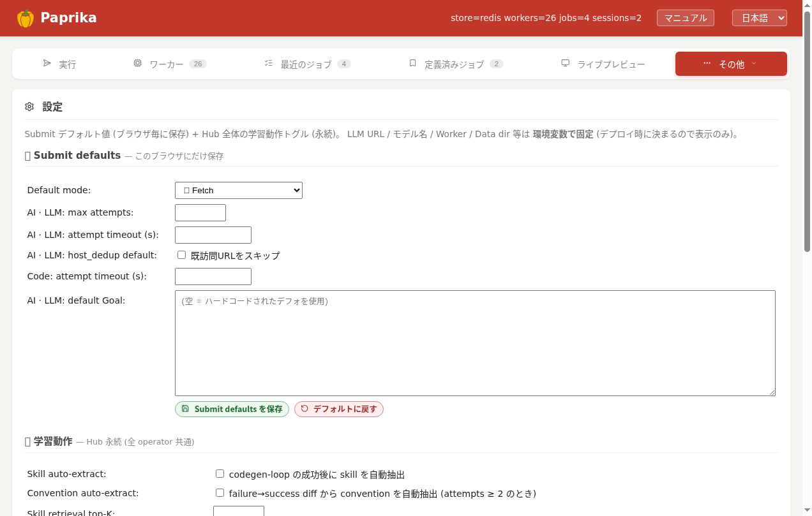Screen dimensions: 812x516
Task: Click the Default mode: label
Action: [59, 190]
